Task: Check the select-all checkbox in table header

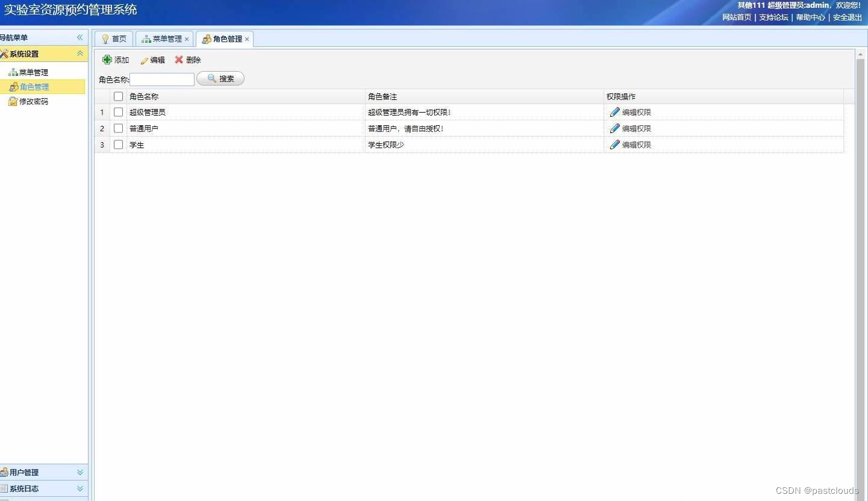Action: coord(118,96)
